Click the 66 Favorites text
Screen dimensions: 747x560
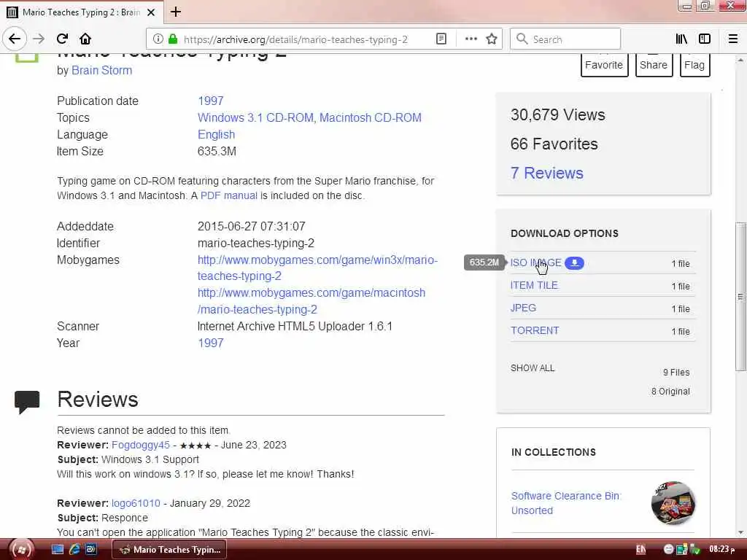554,144
